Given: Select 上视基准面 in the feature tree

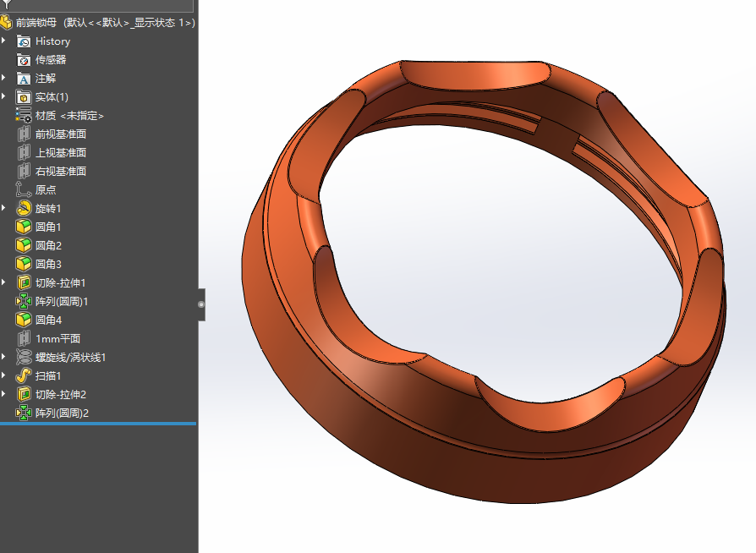Looking at the screenshot, I should [60, 153].
